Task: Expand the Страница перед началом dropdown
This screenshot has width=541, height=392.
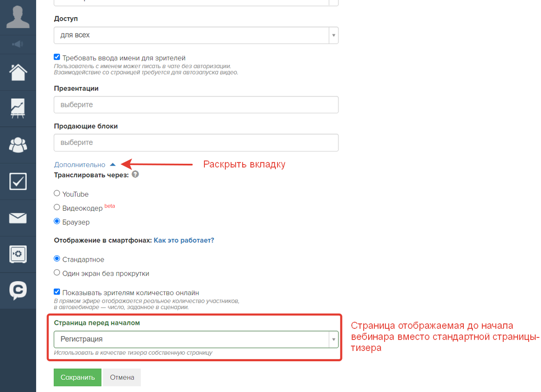Action: (196, 339)
